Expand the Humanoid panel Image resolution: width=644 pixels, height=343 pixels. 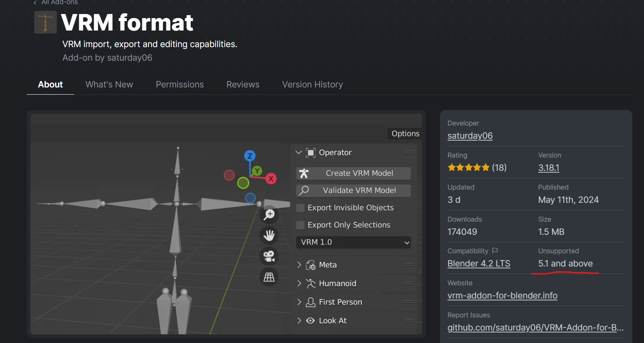point(299,283)
